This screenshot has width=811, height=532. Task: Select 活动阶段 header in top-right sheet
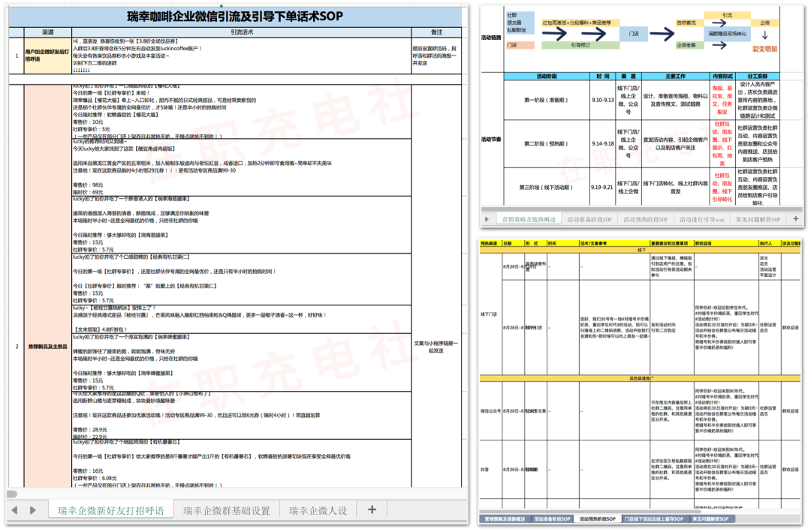[547, 76]
